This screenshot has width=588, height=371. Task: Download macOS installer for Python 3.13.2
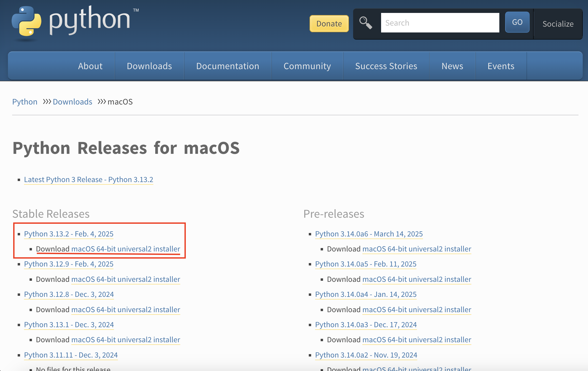[x=126, y=249]
